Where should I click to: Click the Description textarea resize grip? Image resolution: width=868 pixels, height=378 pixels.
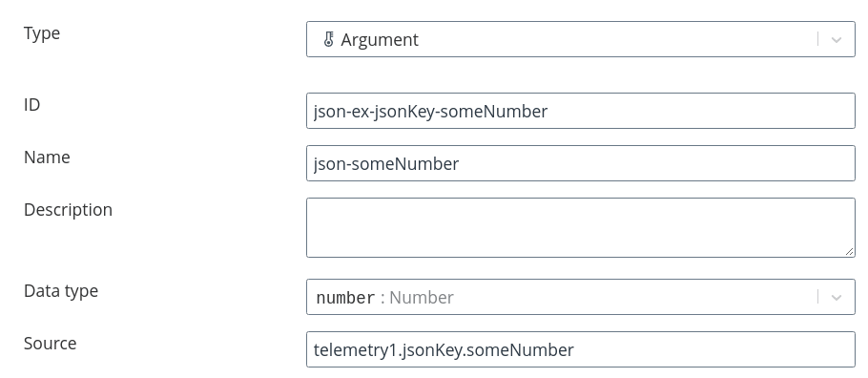coord(849,252)
